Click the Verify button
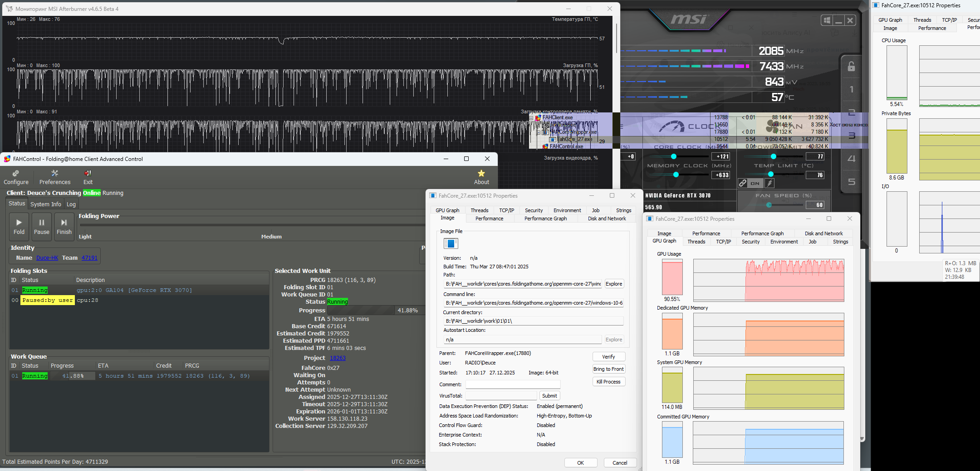 pyautogui.click(x=609, y=357)
